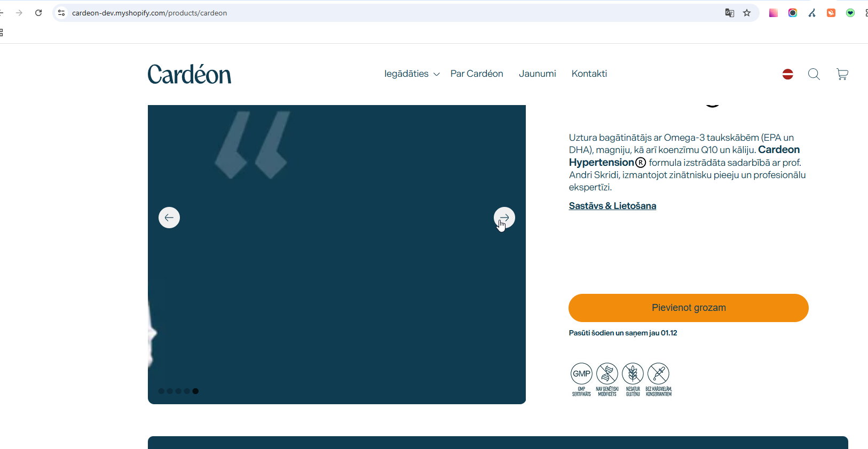
Task: Open the Kontakti page
Action: 589,74
